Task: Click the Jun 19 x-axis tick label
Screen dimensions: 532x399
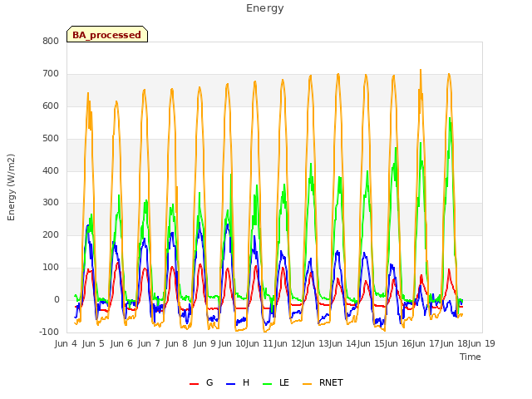Action: tap(481, 343)
